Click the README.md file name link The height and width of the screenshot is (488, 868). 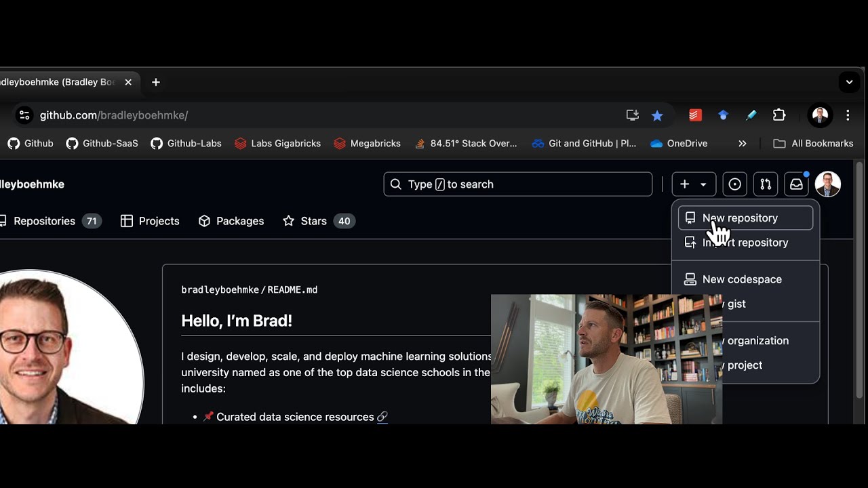(x=292, y=290)
